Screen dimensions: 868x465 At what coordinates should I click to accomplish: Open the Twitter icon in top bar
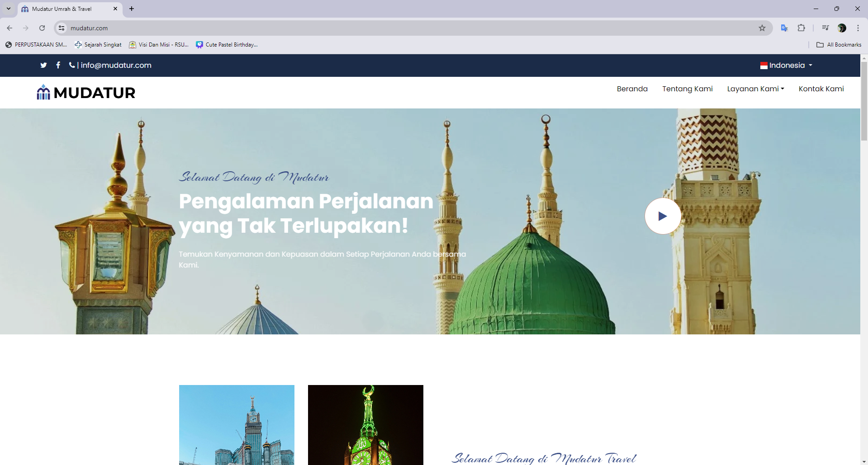coord(43,65)
